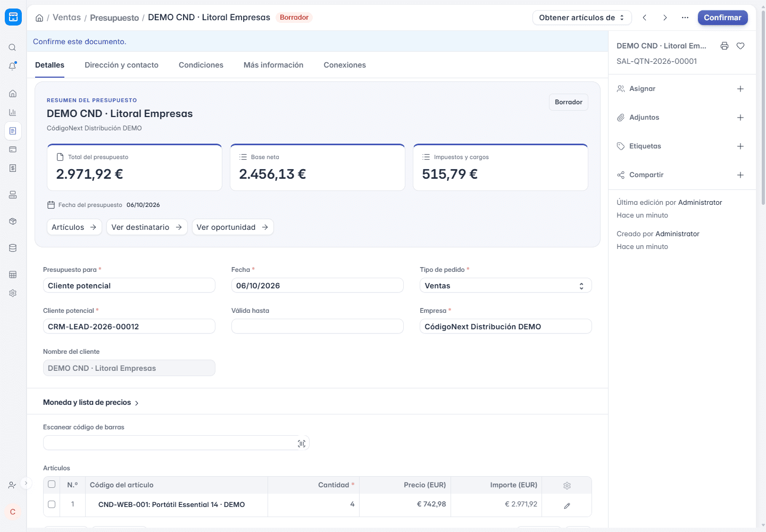Screen dimensions: 766x532
Task: Share document via Compartir plus icon
Action: tap(740, 175)
